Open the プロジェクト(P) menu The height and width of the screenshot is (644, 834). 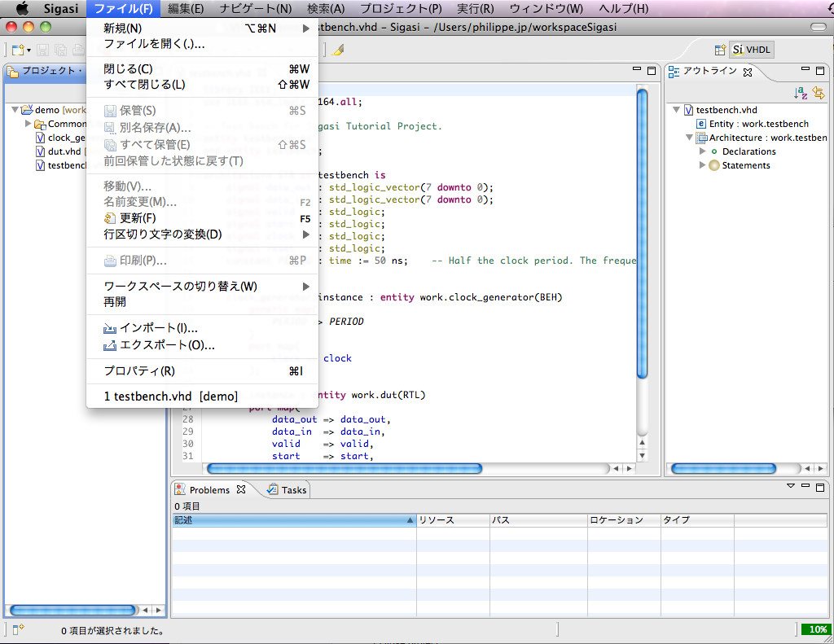401,8
